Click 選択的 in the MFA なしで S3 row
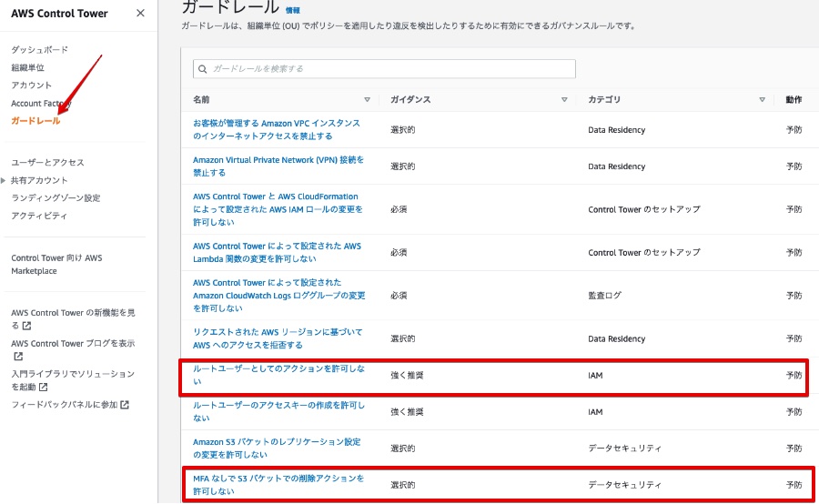This screenshot has width=819, height=504. point(403,485)
